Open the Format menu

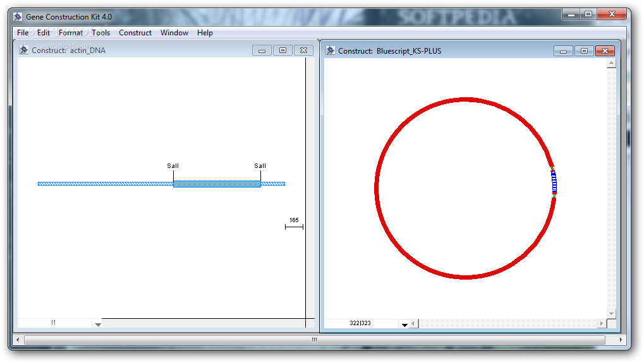[x=71, y=33]
